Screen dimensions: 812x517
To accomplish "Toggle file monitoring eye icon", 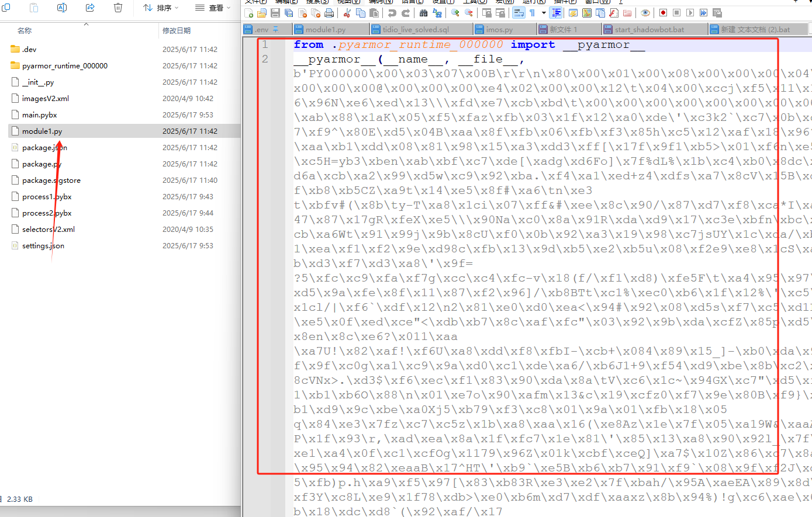I will [645, 13].
